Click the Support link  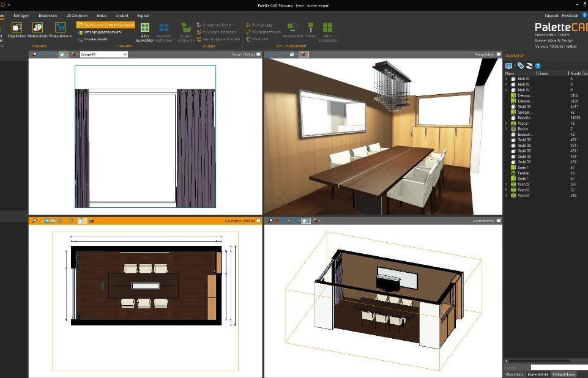tap(551, 15)
